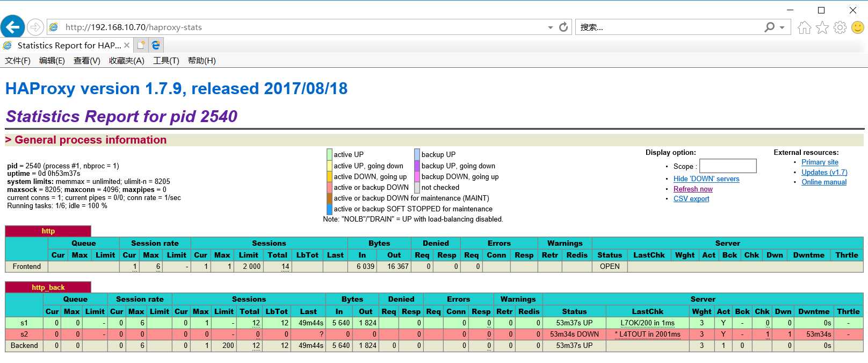
Task: Select the Statistics Report for HAP... tab
Action: 69,45
